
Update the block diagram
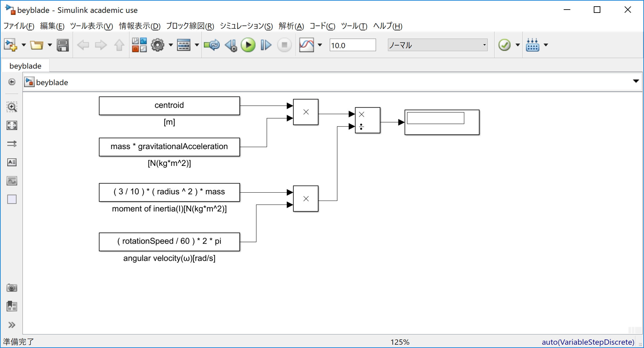(212, 45)
